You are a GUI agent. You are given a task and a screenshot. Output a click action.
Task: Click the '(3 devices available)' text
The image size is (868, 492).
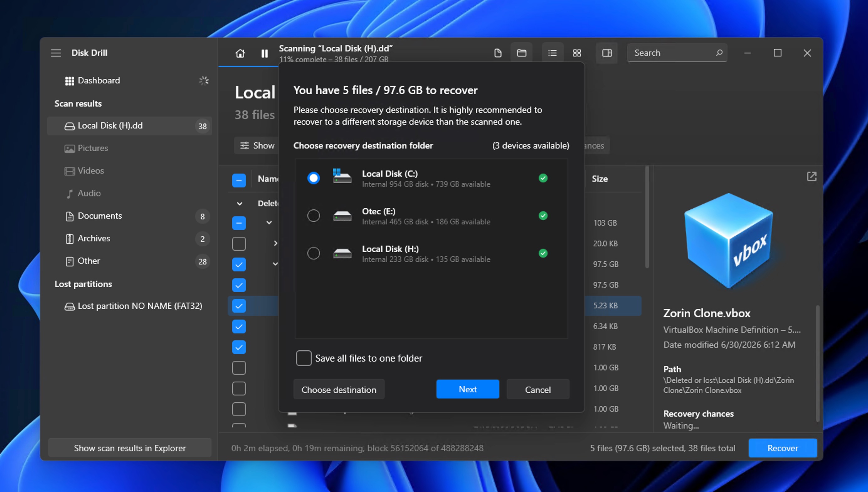(531, 146)
